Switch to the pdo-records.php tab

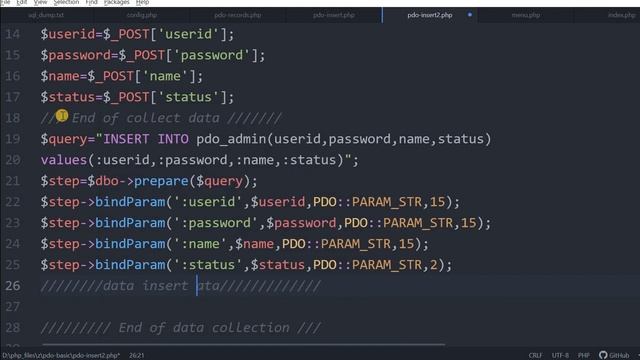[238, 15]
